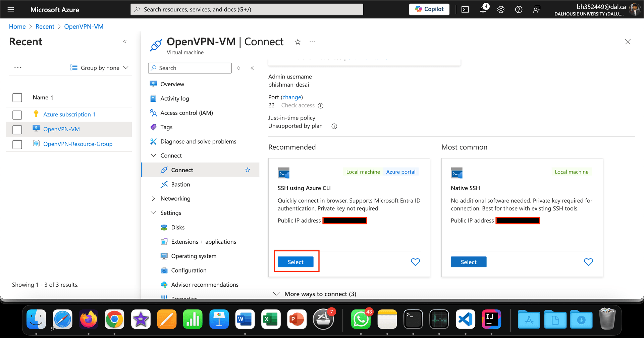Tick the OpenVPN-VM row checkbox

(x=17, y=130)
